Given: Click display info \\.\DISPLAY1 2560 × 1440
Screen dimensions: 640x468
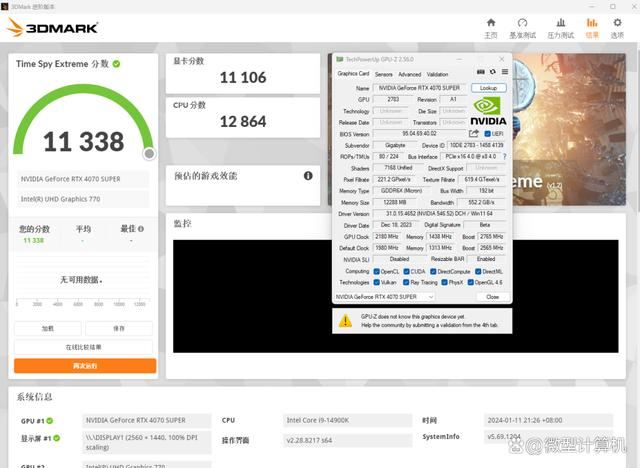Looking at the screenshot, I should pyautogui.click(x=147, y=442).
